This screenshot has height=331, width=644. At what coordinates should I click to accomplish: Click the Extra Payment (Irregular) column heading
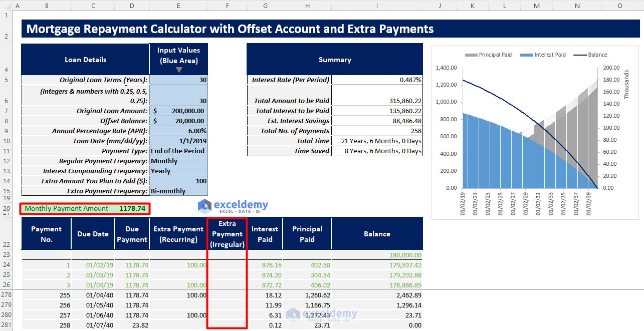click(227, 234)
